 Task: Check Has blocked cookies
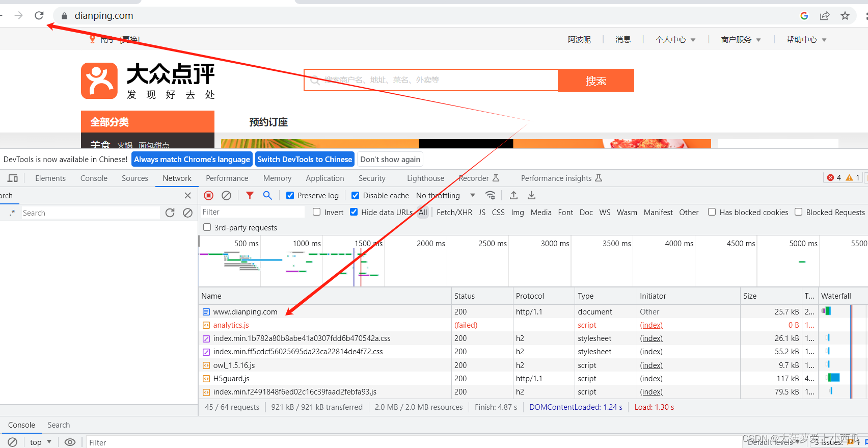pos(712,212)
